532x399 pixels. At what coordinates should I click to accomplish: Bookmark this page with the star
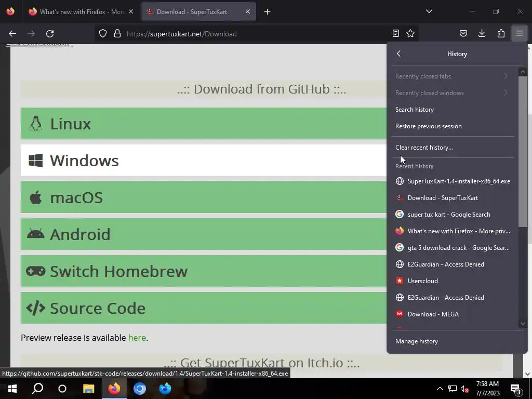[x=410, y=33]
